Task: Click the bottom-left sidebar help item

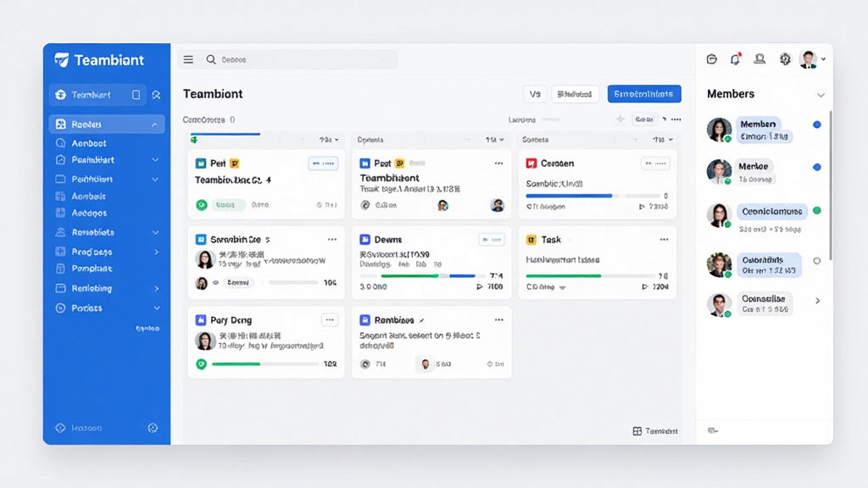Action: click(79, 428)
